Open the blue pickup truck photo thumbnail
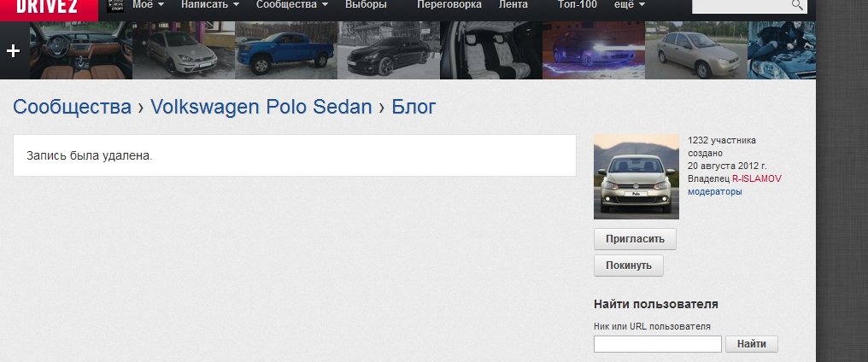Viewport: 868px width, 362px height. click(x=286, y=51)
